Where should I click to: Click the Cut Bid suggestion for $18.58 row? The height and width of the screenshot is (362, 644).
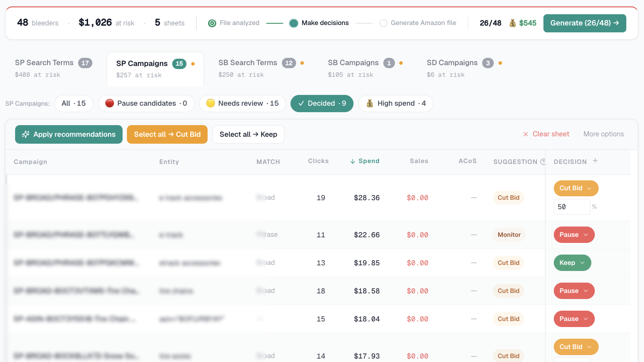point(508,291)
